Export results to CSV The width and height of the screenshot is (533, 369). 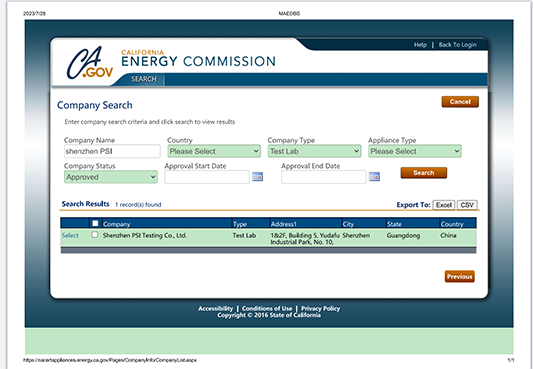pyautogui.click(x=467, y=205)
